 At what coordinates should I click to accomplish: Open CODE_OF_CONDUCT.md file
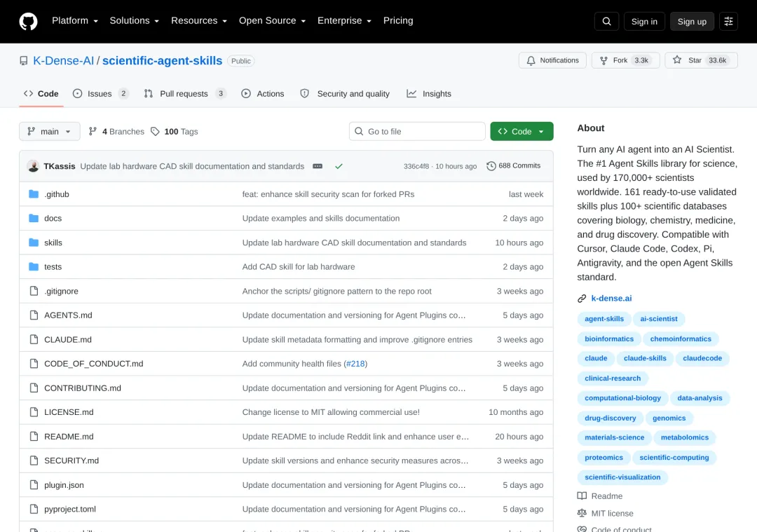[94, 364]
